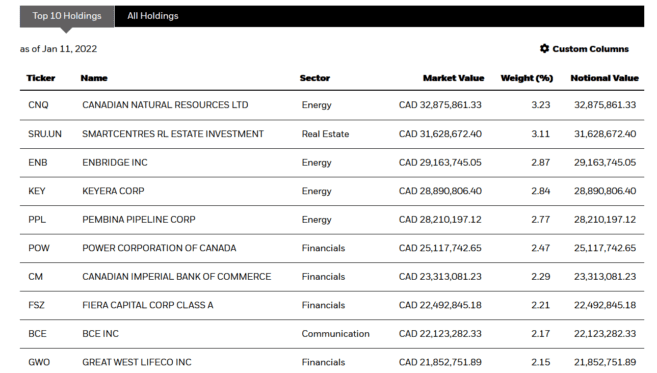Screen dimensions: 657x373
Task: Click the 2.77 weight value
Action: pyautogui.click(x=541, y=219)
